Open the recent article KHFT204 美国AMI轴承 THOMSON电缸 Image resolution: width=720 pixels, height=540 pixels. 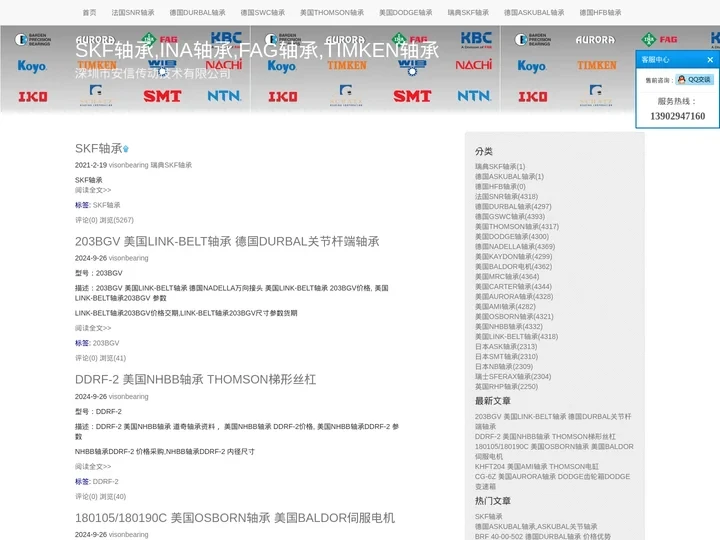point(537,467)
